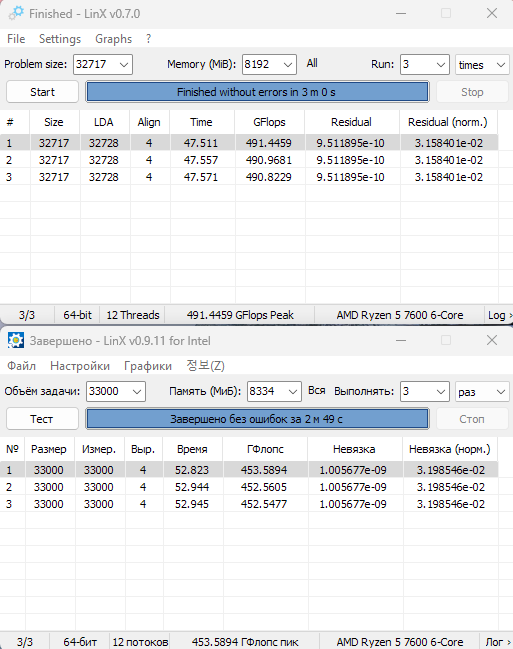
Task: Close the LinX v0.9.11 window
Action: tap(492, 340)
